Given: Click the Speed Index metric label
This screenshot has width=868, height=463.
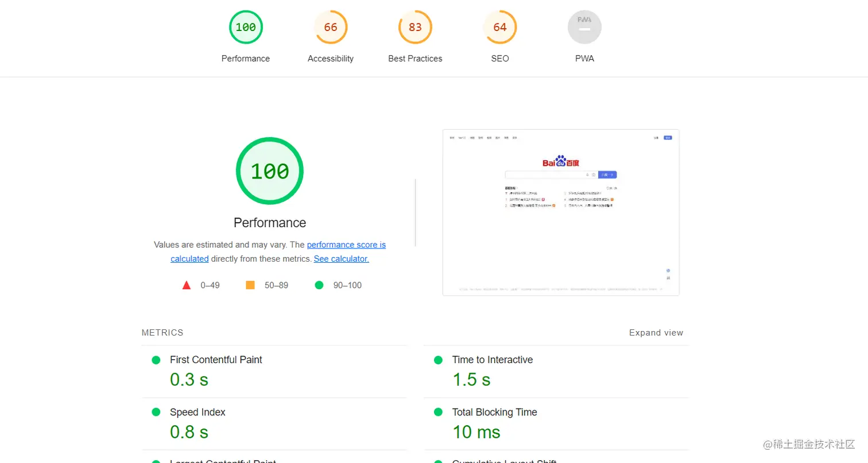Looking at the screenshot, I should pos(197,412).
